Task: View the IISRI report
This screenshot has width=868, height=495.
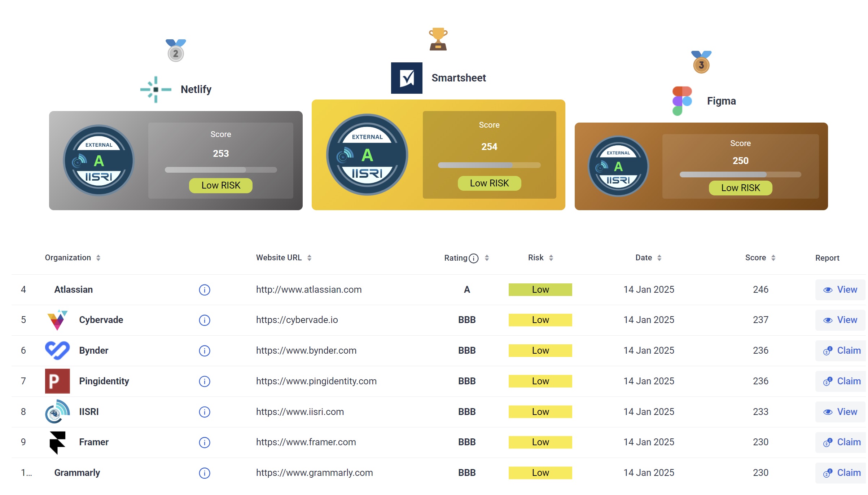Action: pos(840,412)
